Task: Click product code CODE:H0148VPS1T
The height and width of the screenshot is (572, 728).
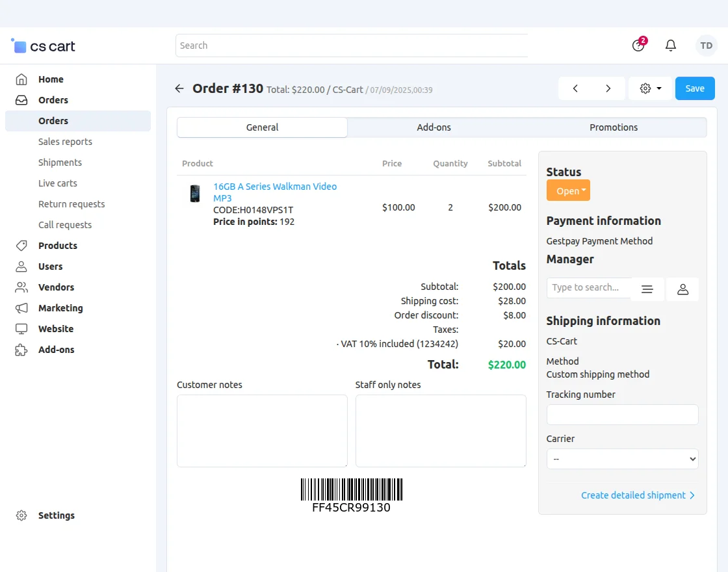Action: [253, 210]
